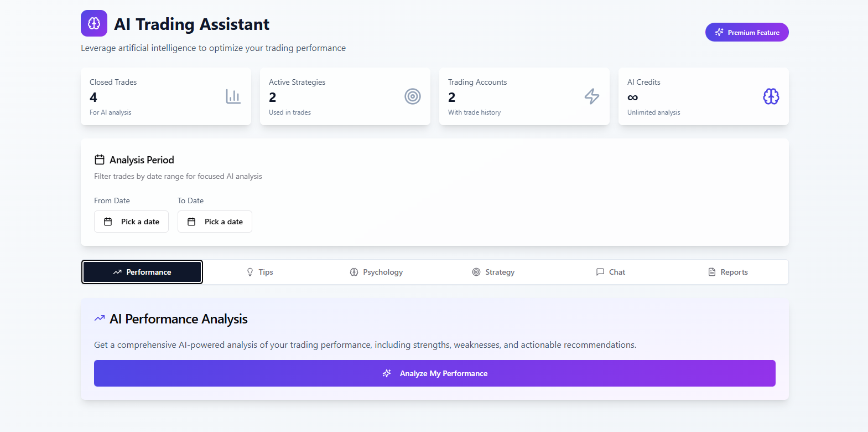Viewport: 868px width, 432px height.
Task: Click the Closed Trades stat card
Action: point(165,96)
